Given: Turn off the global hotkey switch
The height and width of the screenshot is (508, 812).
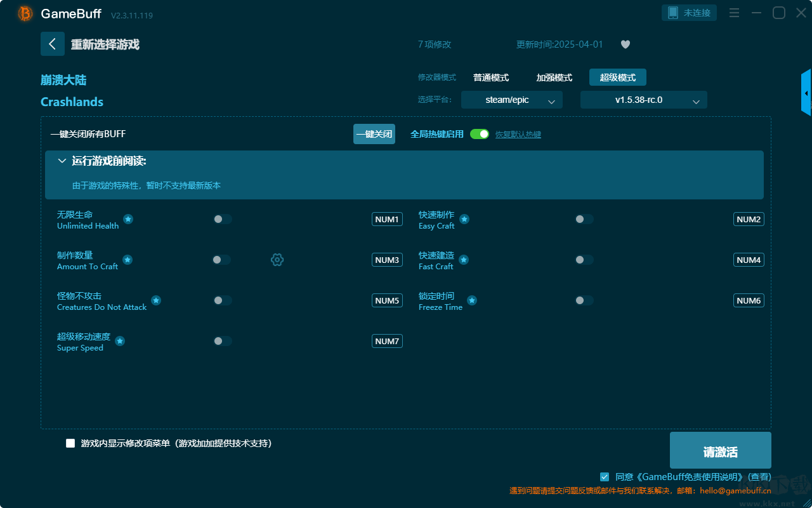Looking at the screenshot, I should 480,134.
